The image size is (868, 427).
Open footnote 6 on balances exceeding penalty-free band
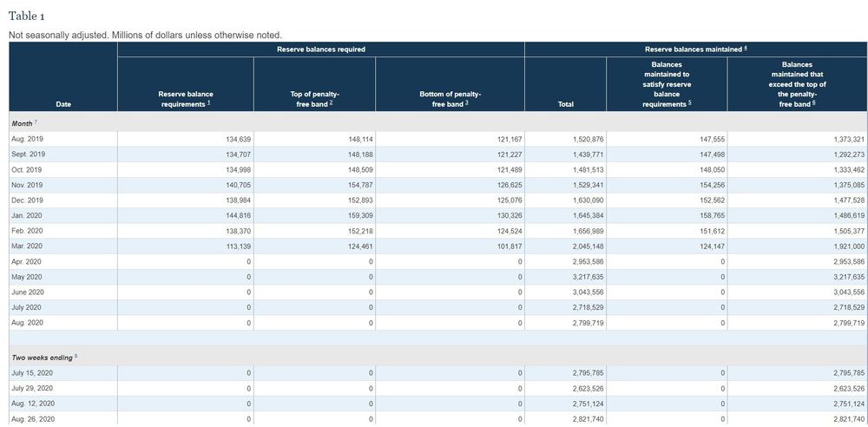pyautogui.click(x=812, y=104)
